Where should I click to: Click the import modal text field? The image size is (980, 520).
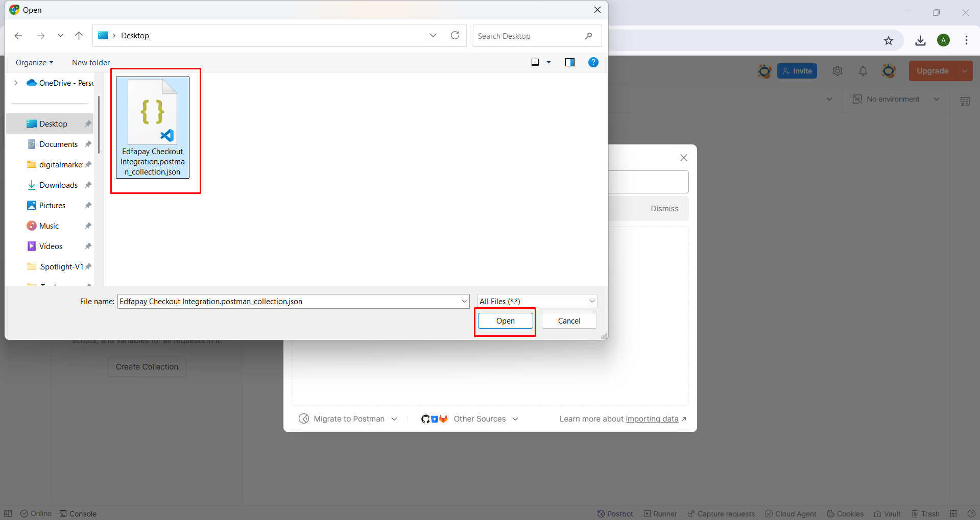tap(648, 182)
